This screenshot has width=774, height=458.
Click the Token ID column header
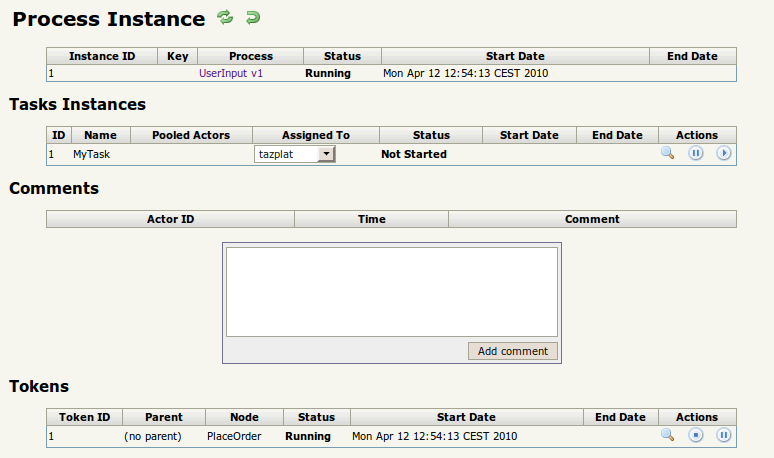(x=84, y=417)
